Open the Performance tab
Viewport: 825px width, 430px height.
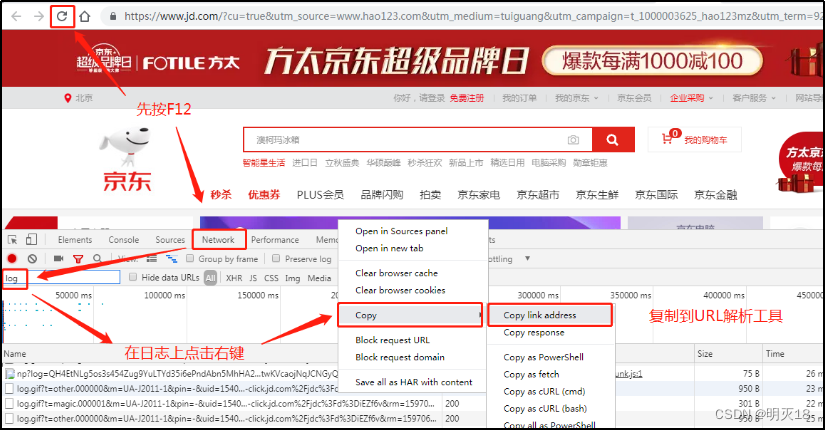[275, 240]
